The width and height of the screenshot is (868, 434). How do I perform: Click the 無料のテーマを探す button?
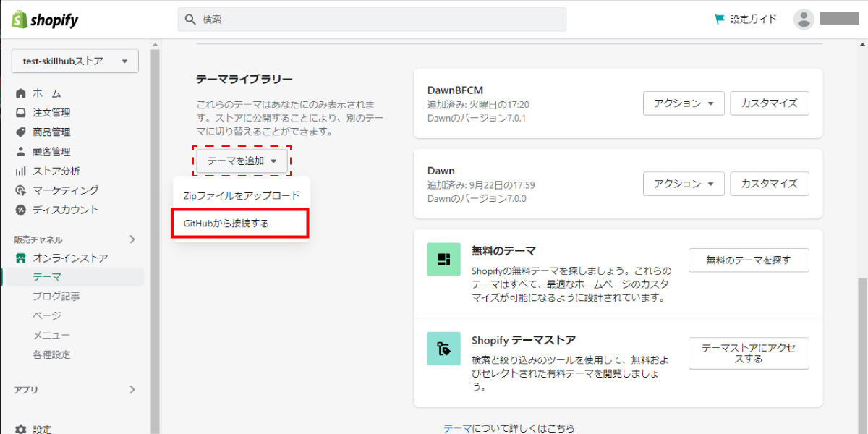749,260
